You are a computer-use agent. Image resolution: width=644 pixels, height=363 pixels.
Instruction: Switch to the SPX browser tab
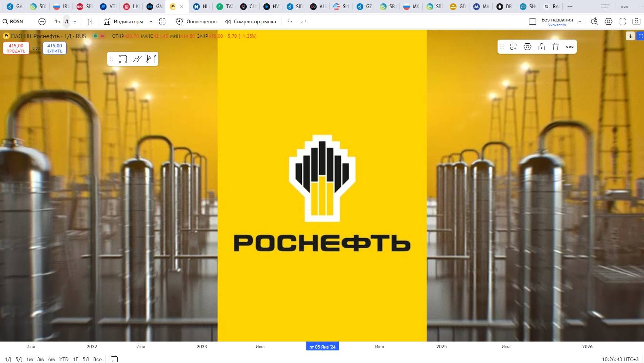pyautogui.click(x=85, y=6)
